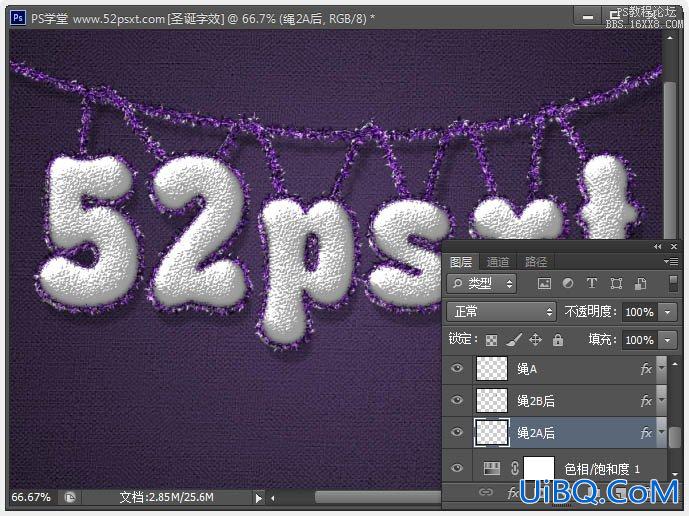Click the status bar export icon beside zoom
Viewport: 689px width, 516px height.
pyautogui.click(x=69, y=498)
